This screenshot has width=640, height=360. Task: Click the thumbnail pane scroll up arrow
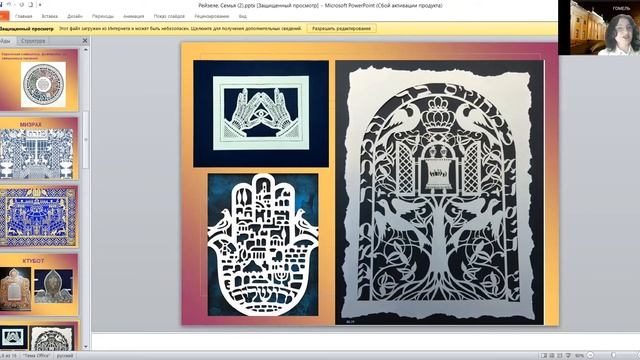[x=86, y=49]
